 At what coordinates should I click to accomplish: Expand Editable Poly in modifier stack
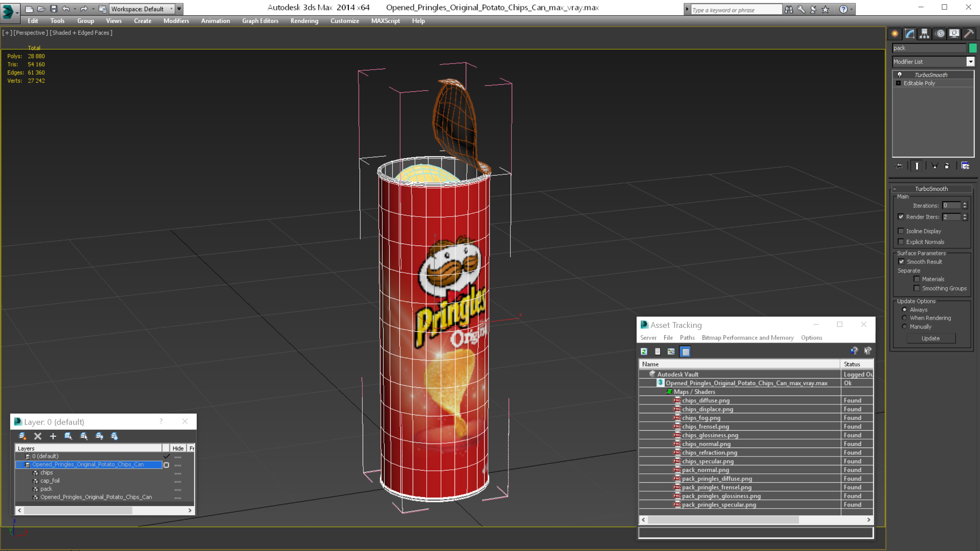[898, 83]
